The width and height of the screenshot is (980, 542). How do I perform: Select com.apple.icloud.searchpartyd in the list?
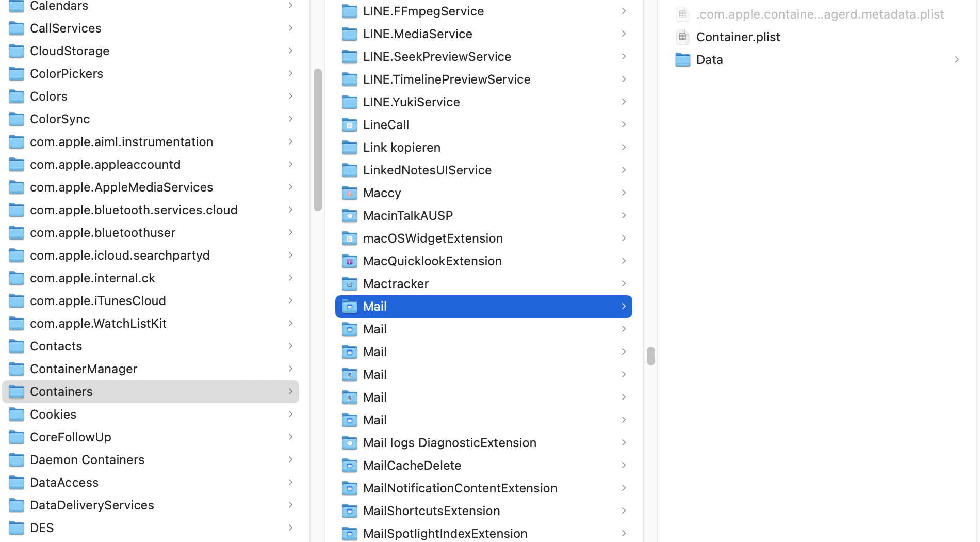click(x=120, y=256)
